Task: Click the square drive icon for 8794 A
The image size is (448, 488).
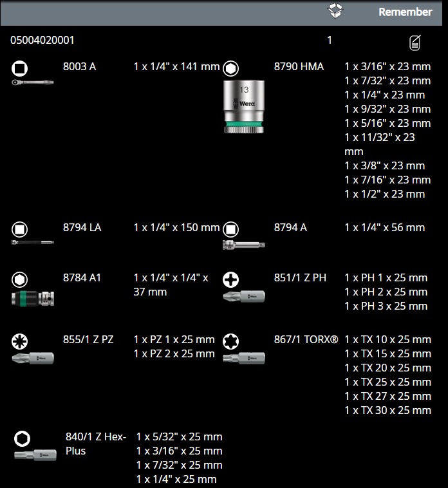Action: pos(230,229)
